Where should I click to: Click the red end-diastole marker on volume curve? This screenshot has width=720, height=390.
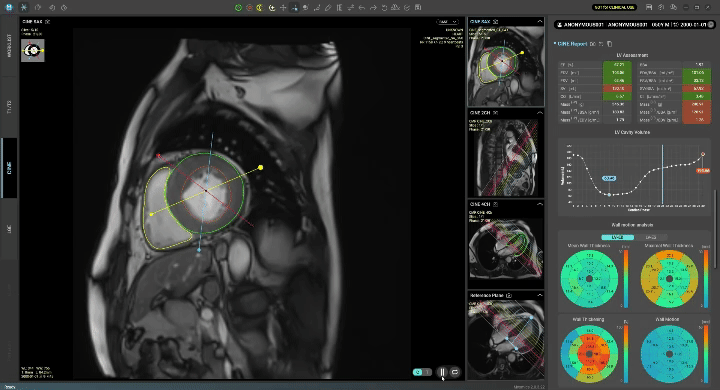(703, 154)
